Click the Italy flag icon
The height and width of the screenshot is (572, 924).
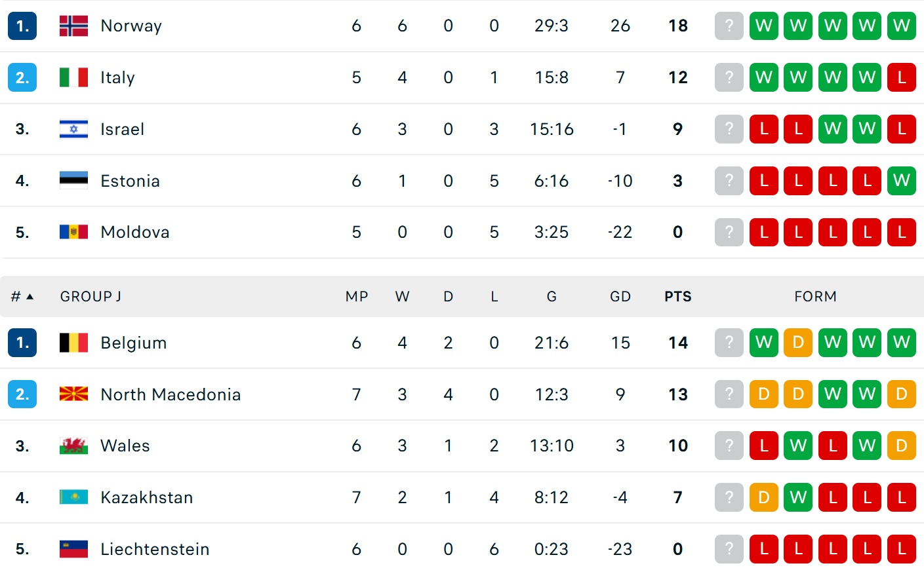73,77
